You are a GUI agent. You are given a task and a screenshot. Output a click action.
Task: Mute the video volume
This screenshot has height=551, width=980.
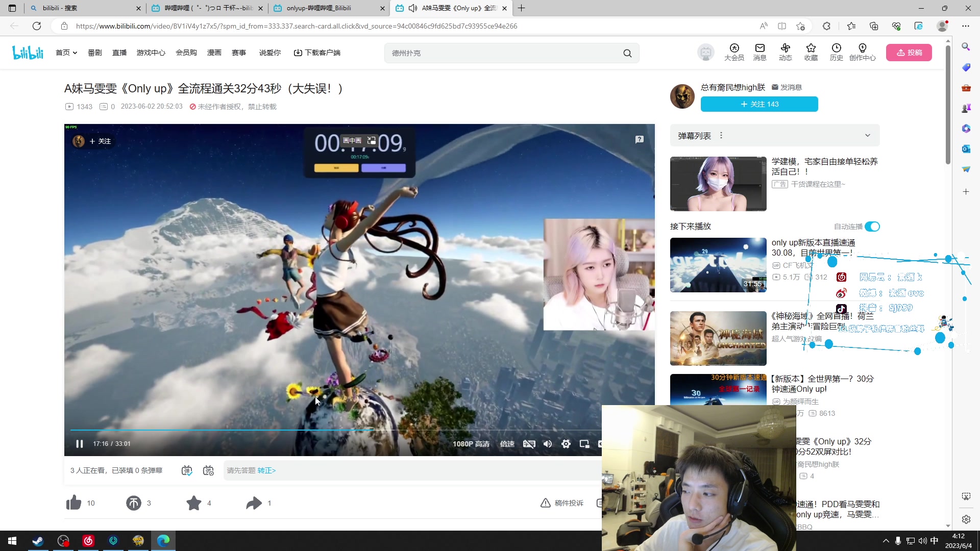pos(548,444)
